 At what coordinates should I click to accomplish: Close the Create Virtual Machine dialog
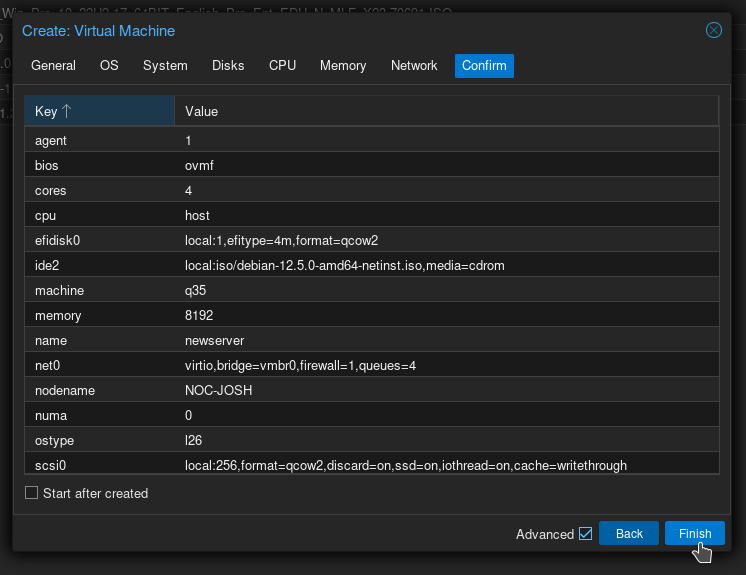[x=713, y=30]
